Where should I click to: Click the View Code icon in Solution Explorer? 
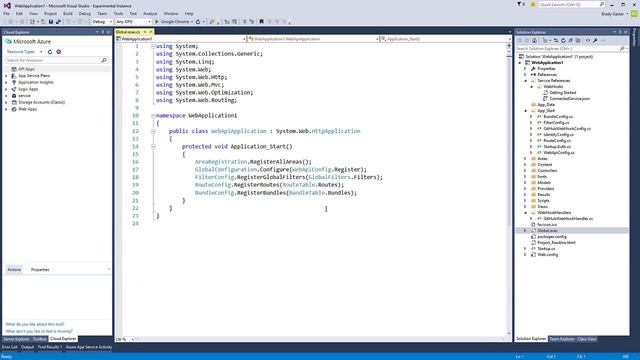tap(588, 40)
